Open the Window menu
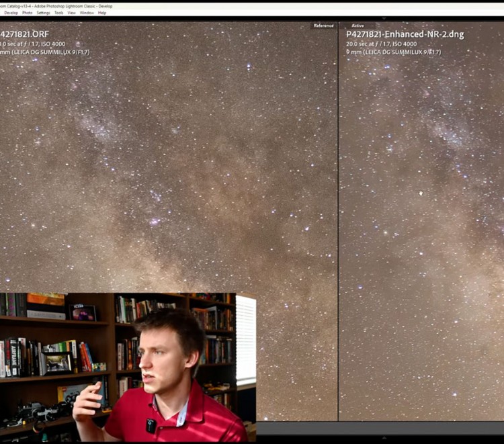504x444 pixels. tap(87, 13)
